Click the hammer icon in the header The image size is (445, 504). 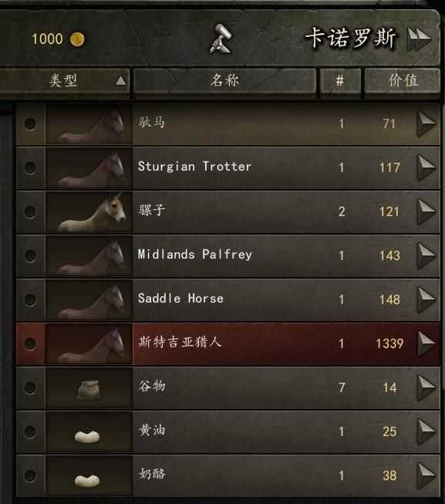221,39
